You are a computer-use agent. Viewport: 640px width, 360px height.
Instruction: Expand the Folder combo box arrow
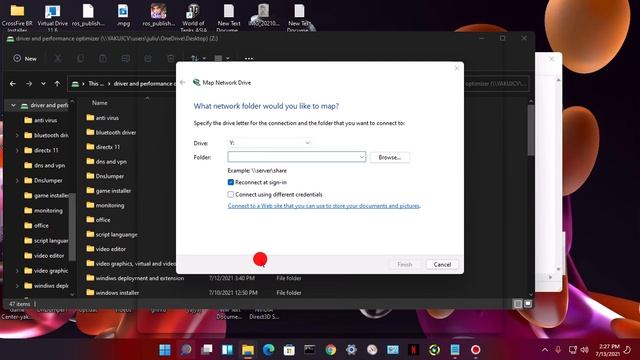point(362,157)
